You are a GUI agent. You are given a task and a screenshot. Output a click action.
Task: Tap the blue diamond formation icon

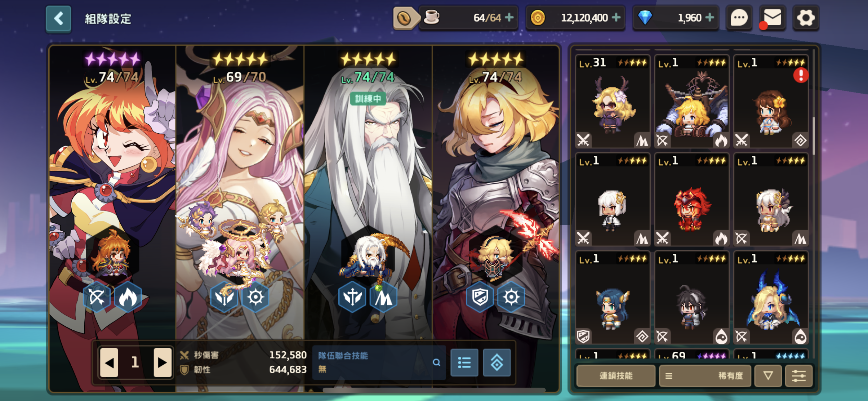497,363
